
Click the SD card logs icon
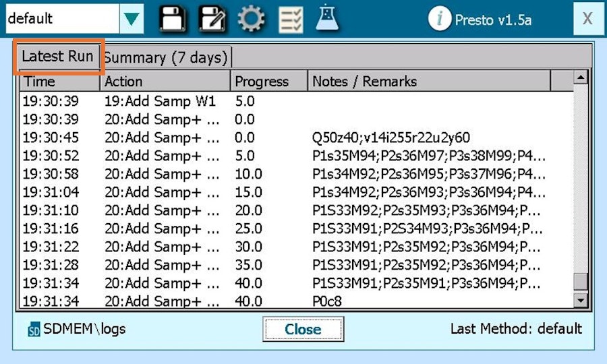(x=34, y=330)
